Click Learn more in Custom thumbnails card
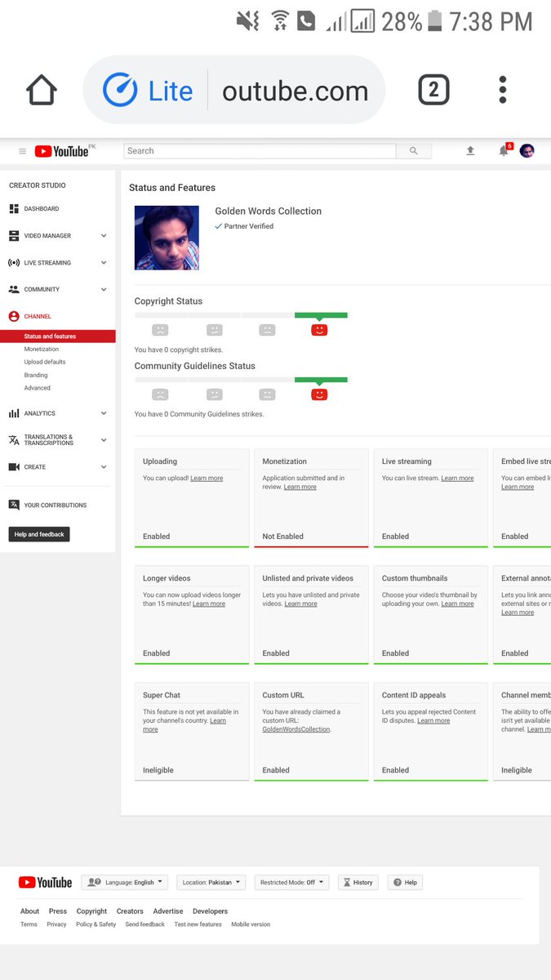The width and height of the screenshot is (551, 980). pos(457,604)
